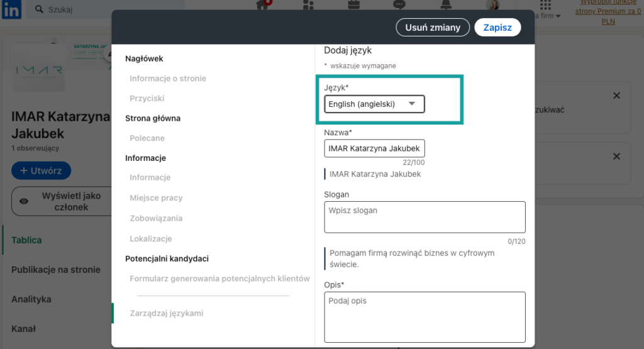The height and width of the screenshot is (349, 644).
Task: Open the Notifications bell icon
Action: click(446, 4)
